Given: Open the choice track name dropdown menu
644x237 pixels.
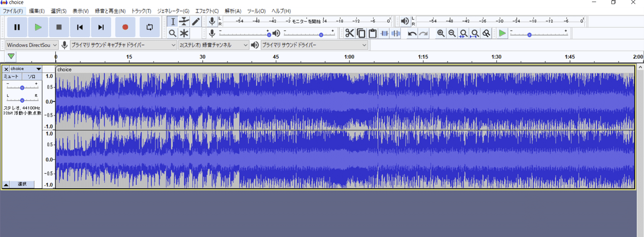Looking at the screenshot, I should tap(26, 69).
